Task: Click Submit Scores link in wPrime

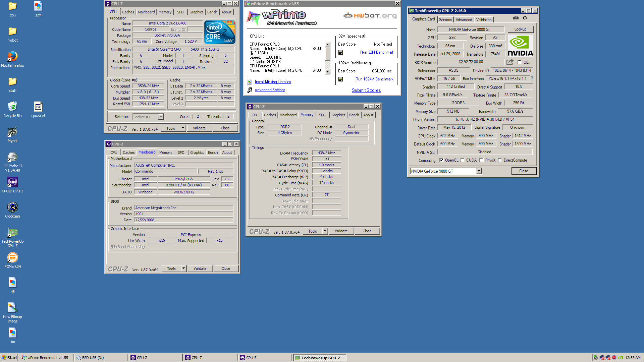Action: click(366, 90)
